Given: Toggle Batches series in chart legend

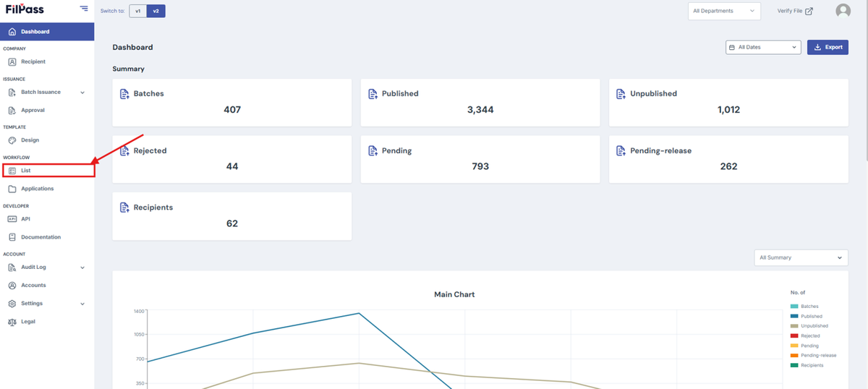Looking at the screenshot, I should click(x=804, y=307).
